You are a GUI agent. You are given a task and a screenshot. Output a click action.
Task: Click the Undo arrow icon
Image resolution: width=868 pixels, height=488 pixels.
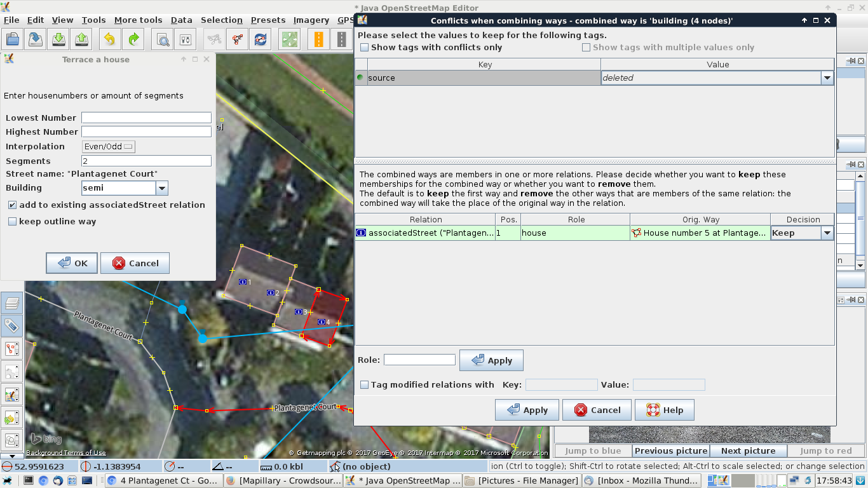point(109,39)
